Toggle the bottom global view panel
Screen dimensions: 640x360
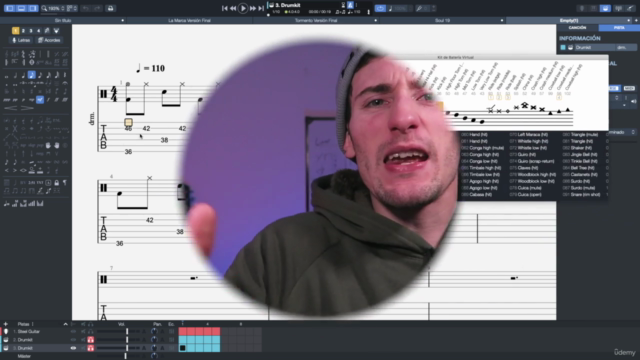click(21, 8)
